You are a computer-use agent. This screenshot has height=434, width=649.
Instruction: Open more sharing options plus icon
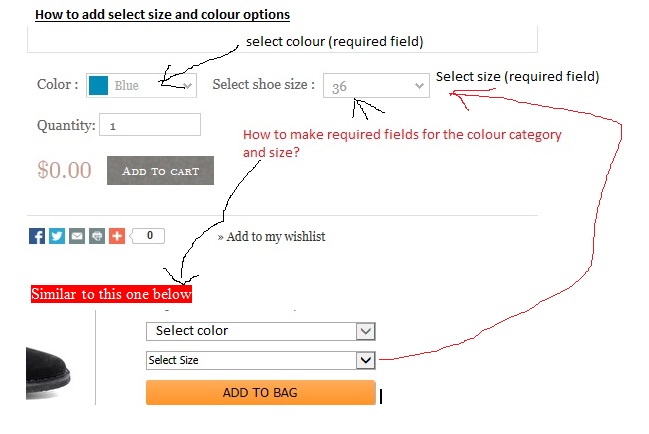117,236
